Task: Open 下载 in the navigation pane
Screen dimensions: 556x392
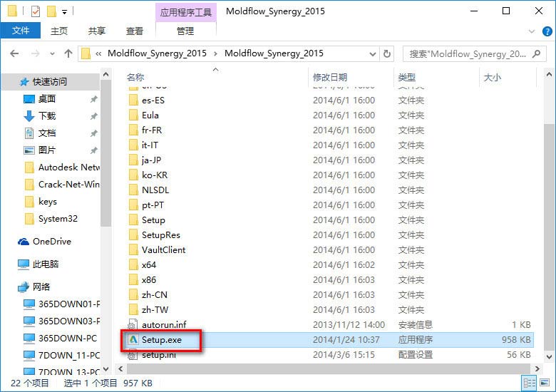Action: (x=47, y=116)
